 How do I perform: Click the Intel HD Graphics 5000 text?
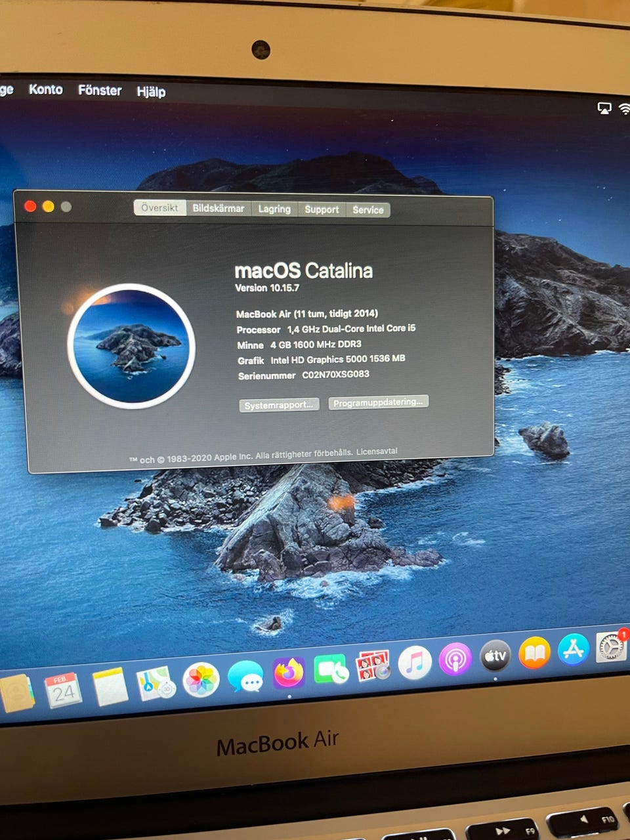pos(338,360)
